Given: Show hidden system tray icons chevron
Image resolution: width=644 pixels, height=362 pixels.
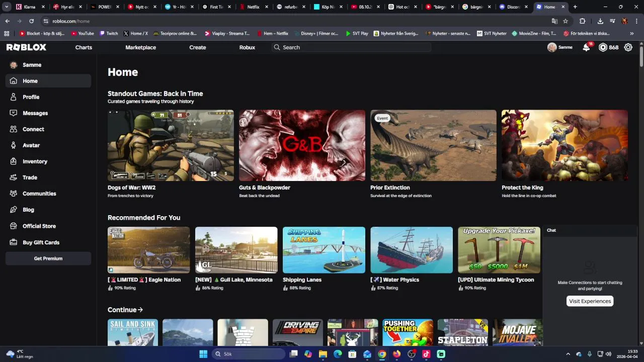Looking at the screenshot, I should tap(568, 354).
